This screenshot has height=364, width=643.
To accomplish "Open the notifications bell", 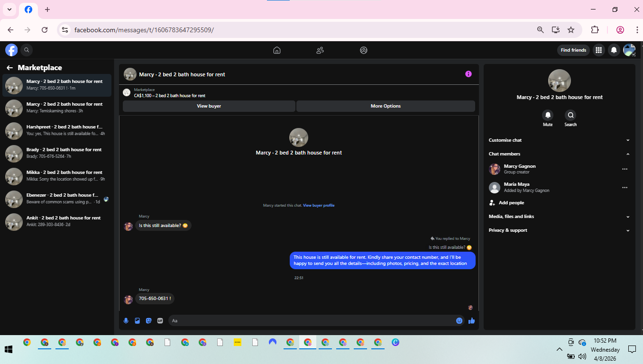I will tap(614, 50).
